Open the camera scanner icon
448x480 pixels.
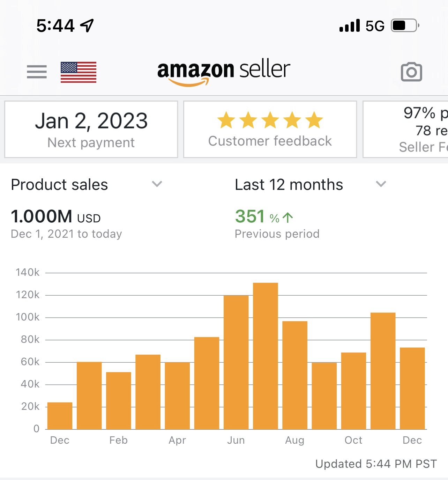(x=411, y=72)
